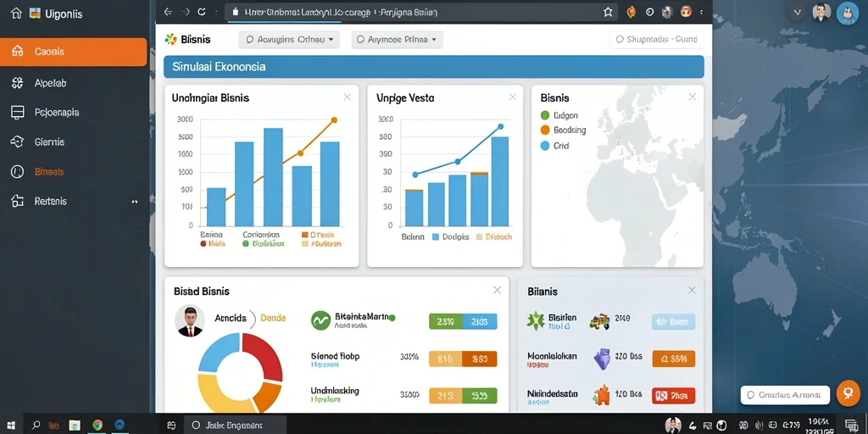Image resolution: width=868 pixels, height=434 pixels.
Task: Click the Rertenis sidebar icon
Action: pyautogui.click(x=17, y=201)
